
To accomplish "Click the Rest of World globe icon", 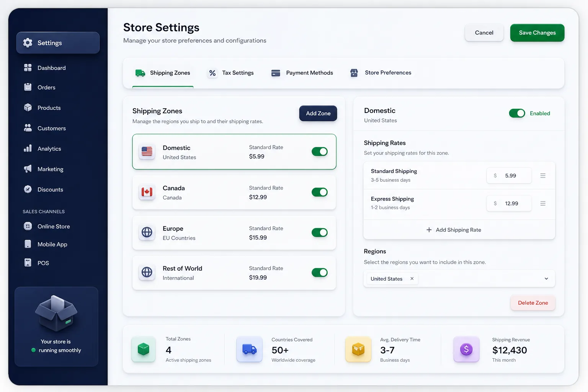I will tap(147, 272).
